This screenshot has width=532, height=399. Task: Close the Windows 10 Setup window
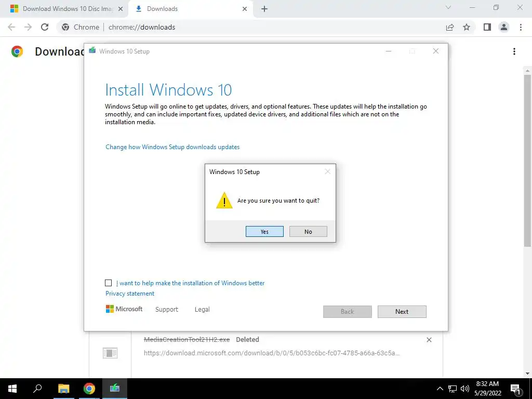[436, 51]
